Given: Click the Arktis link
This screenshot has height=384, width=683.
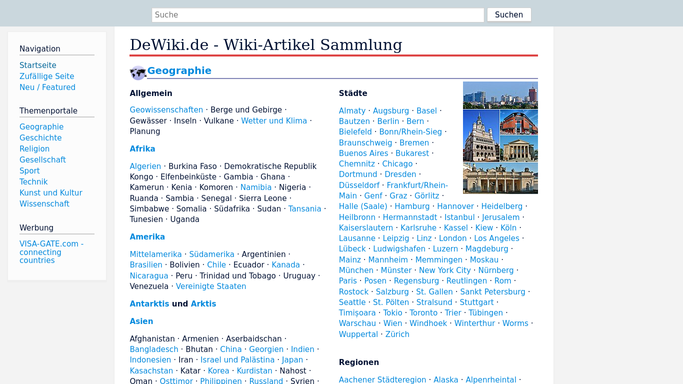Looking at the screenshot, I should tap(203, 303).
